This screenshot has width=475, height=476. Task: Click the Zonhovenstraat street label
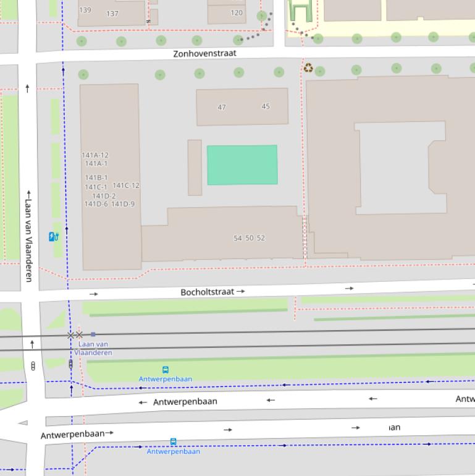(x=204, y=54)
